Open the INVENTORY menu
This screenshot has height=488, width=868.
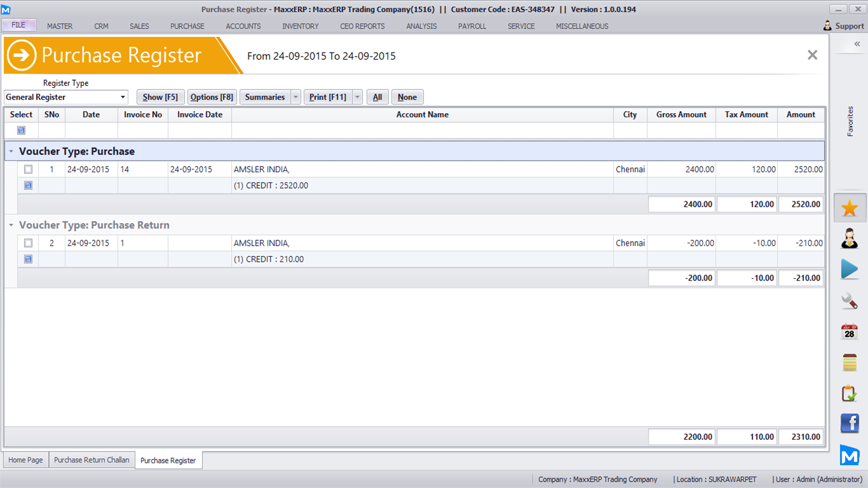pos(300,26)
